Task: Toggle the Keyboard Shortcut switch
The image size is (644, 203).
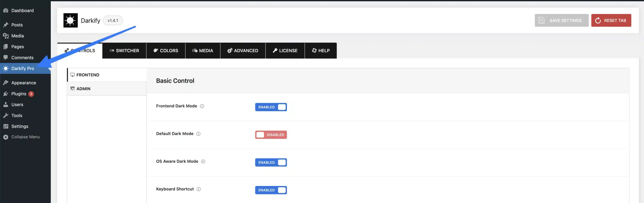Action: pos(271,190)
